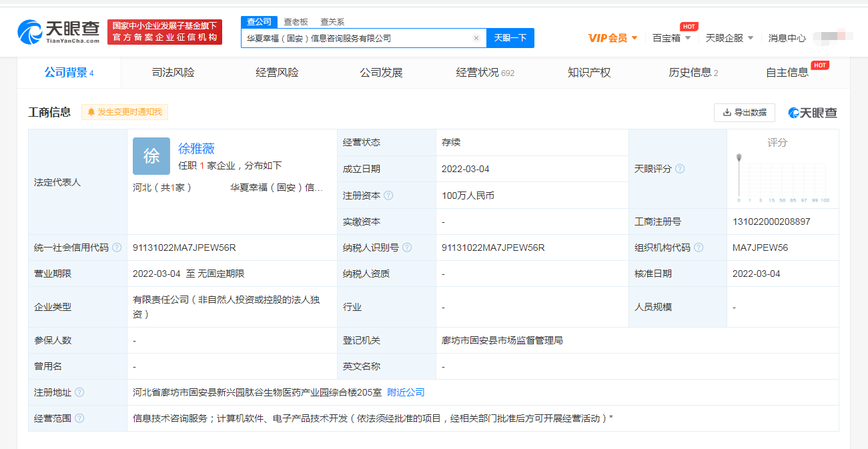
Task: Expand the 百宝箱 dropdown menu
Action: [x=671, y=38]
